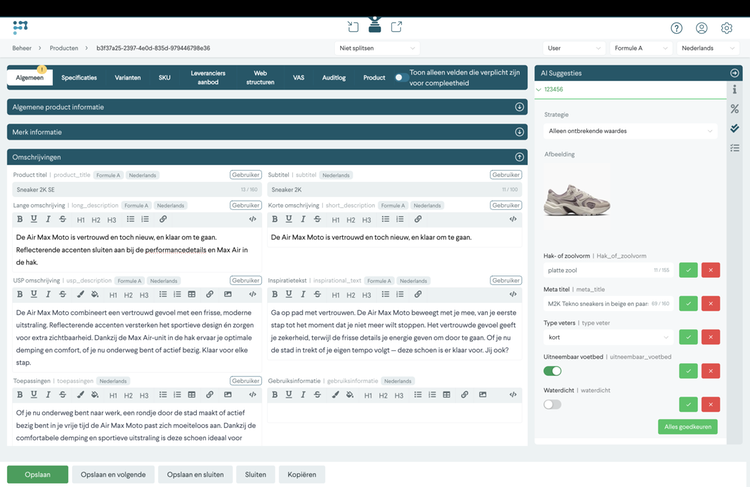The height and width of the screenshot is (487, 750).
Task: Switch to Varianten tab
Action: (128, 77)
